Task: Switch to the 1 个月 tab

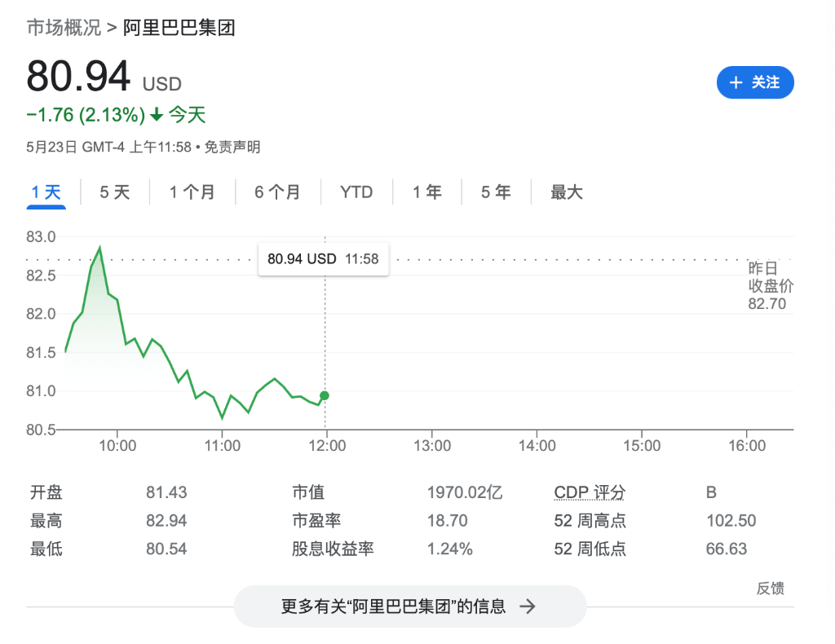Action: (192, 192)
